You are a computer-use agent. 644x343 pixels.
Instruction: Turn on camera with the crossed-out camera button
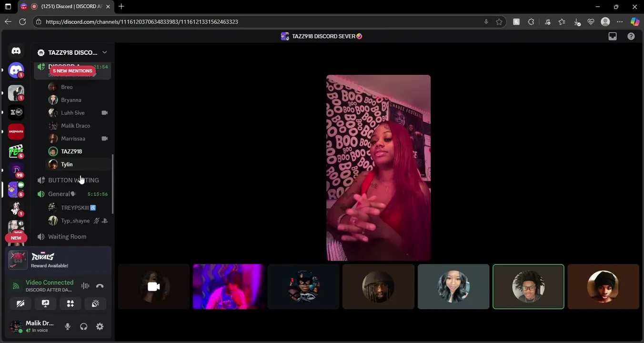[x=20, y=303]
